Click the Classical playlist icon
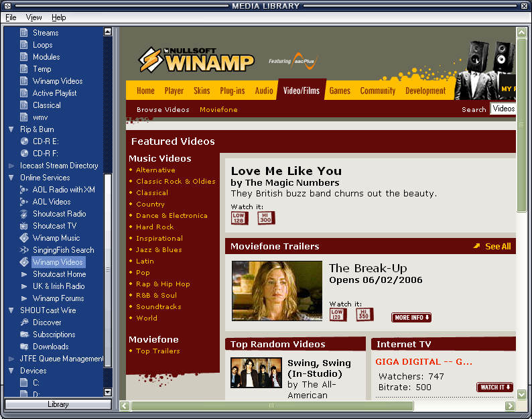The width and height of the screenshot is (532, 419). coord(23,105)
